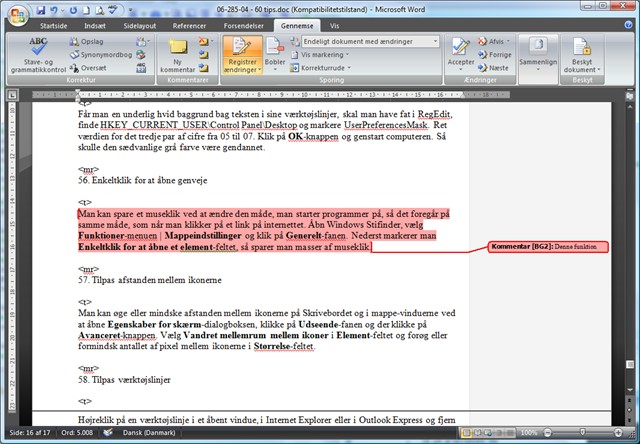The image size is (640, 444).
Task: Click the Sammenlign compare button
Action: (x=538, y=54)
